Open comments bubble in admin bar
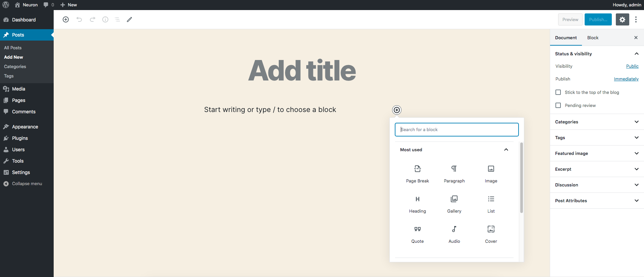This screenshot has width=644, height=277. pos(49,5)
